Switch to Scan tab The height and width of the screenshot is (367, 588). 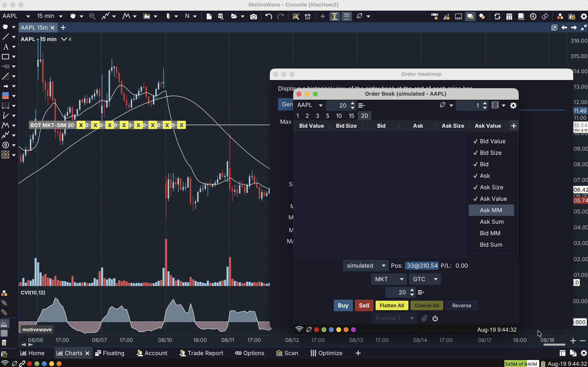(287, 353)
